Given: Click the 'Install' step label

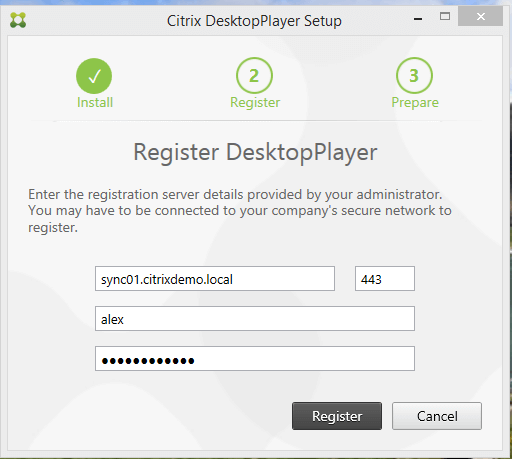Looking at the screenshot, I should pyautogui.click(x=95, y=102).
